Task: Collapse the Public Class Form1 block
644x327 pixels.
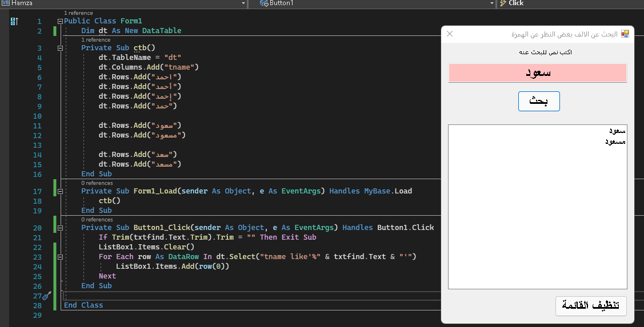Action: pos(60,21)
